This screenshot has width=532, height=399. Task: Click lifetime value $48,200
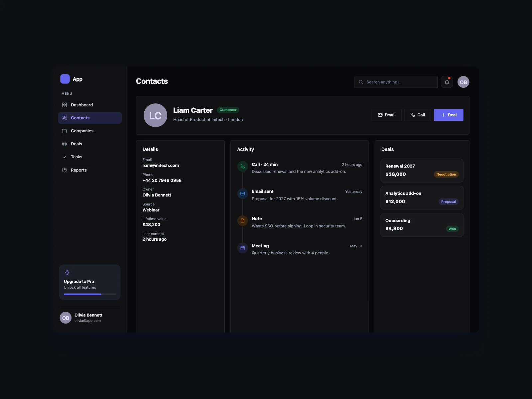[x=151, y=224]
